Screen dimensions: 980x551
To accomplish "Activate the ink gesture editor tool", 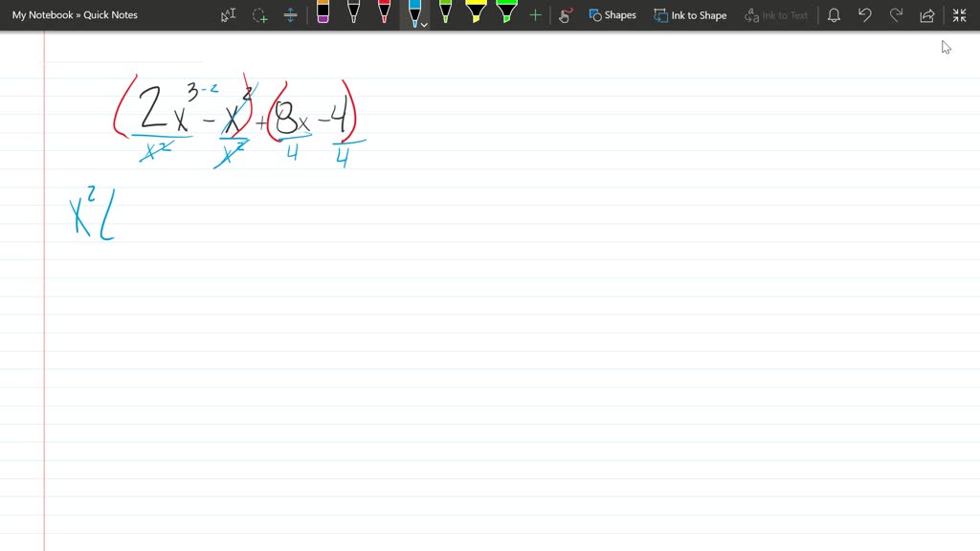I will tap(565, 14).
